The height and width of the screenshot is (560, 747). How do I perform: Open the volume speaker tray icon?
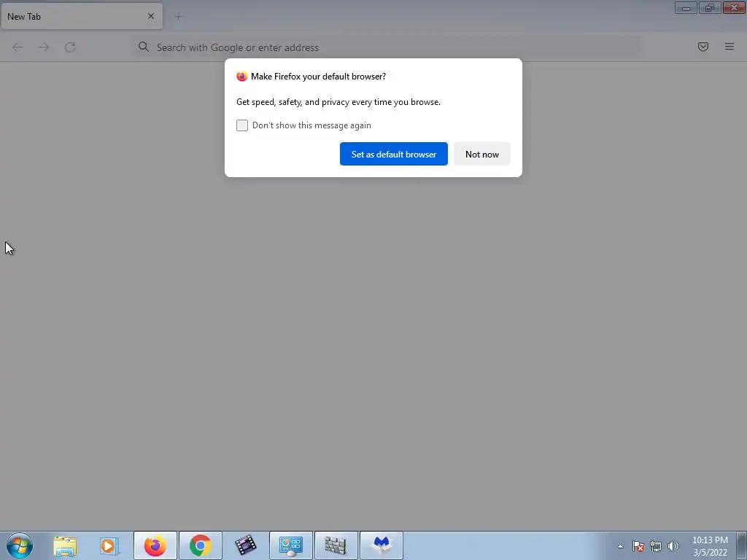point(673,546)
